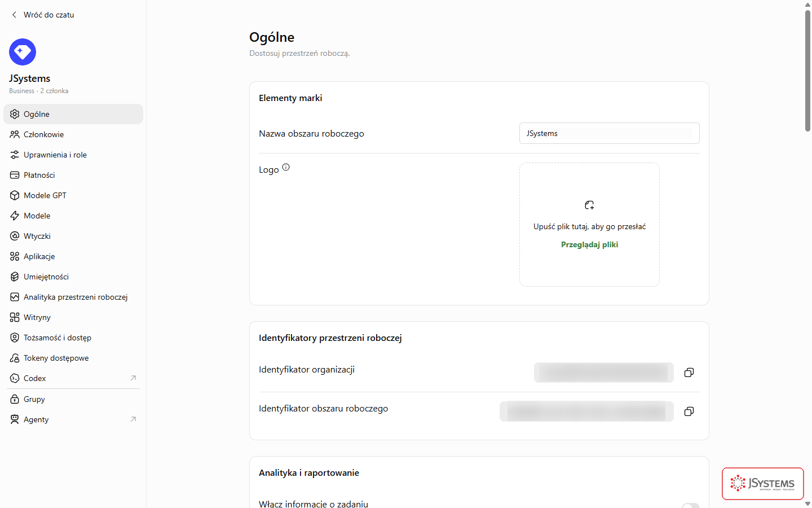Screen dimensions: 812x508
Task: Click the blurred Identyfikator organizacji value
Action: 603,373
